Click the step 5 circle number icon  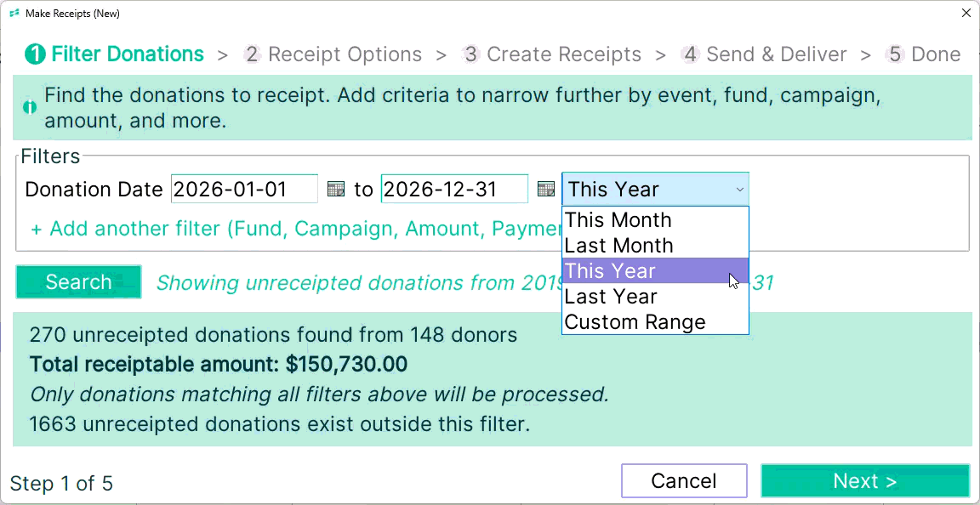pyautogui.click(x=895, y=55)
